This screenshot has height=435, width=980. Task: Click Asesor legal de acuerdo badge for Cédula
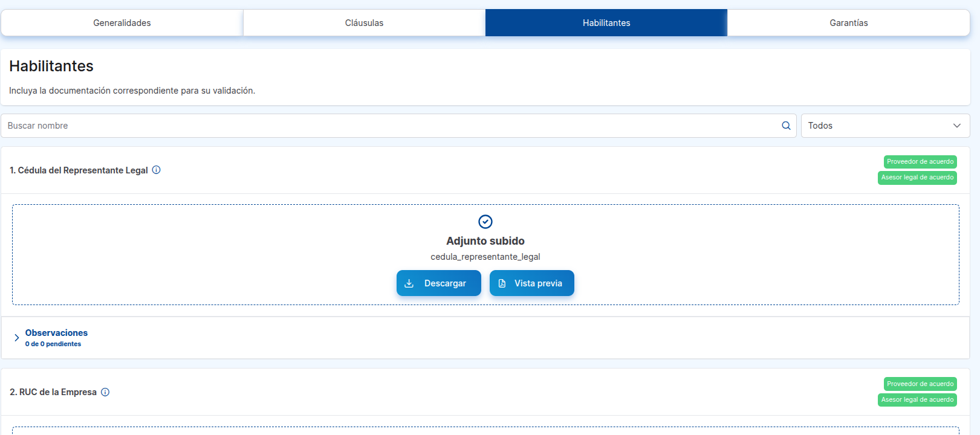(917, 178)
